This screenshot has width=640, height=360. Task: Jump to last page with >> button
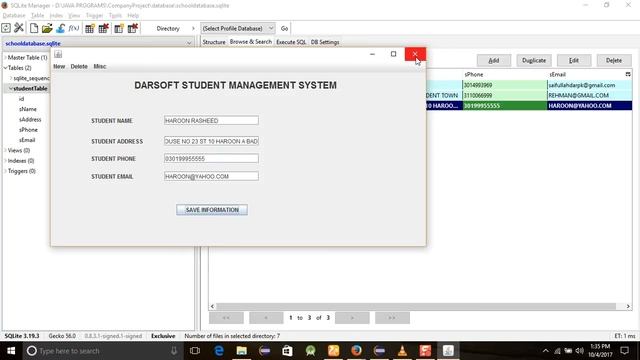392,318
